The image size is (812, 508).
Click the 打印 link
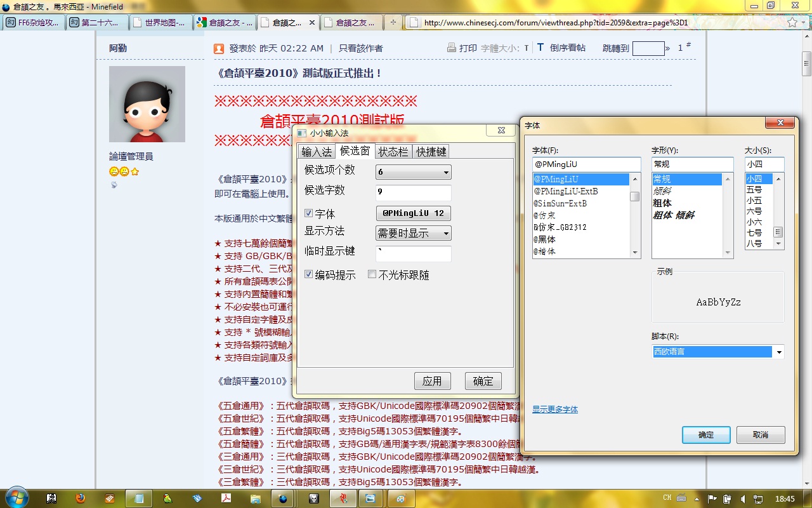(468, 48)
